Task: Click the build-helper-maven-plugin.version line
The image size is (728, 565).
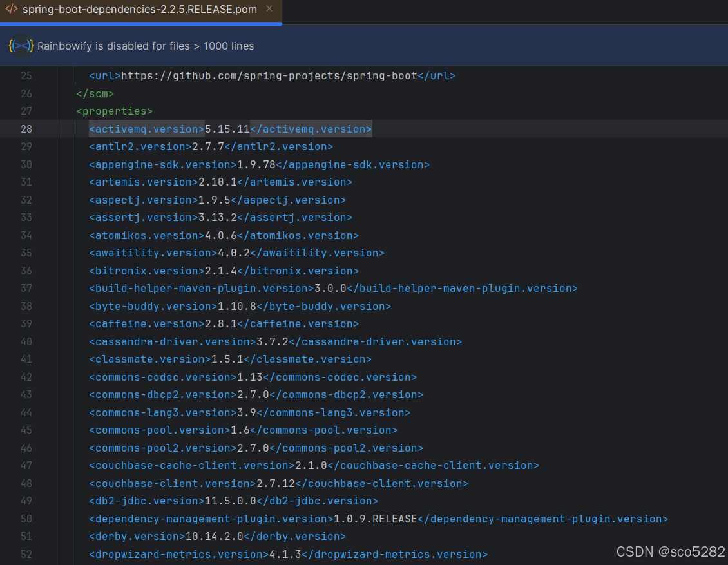Action: [333, 289]
